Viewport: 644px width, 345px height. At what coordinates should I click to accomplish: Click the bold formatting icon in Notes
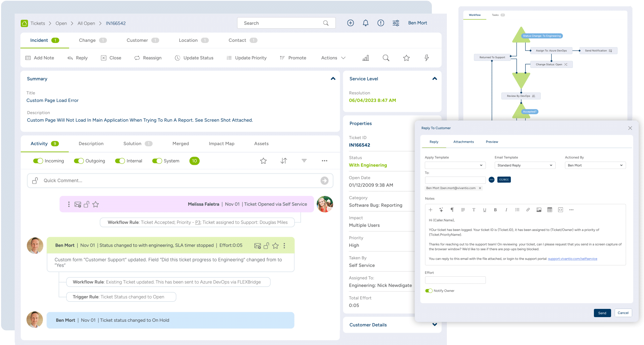[x=495, y=210]
